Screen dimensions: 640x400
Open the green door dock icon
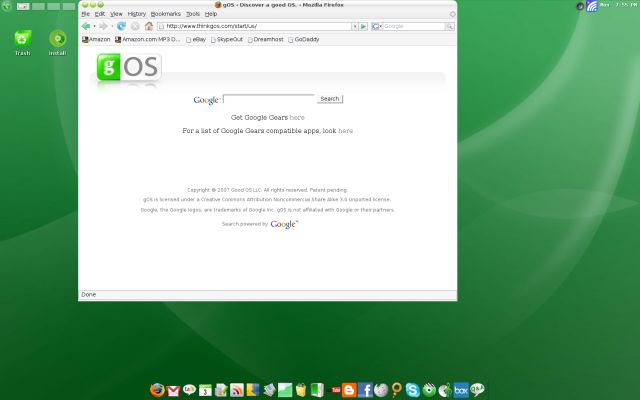coord(317,390)
